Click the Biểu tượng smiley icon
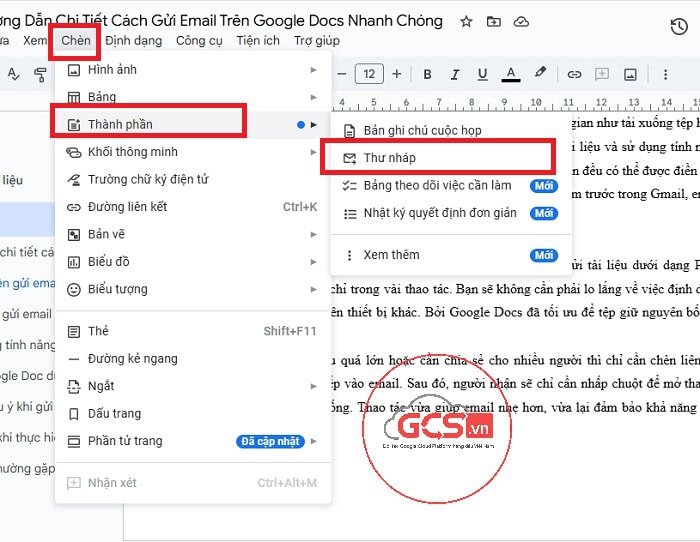Image resolution: width=700 pixels, height=542 pixels. (x=74, y=290)
